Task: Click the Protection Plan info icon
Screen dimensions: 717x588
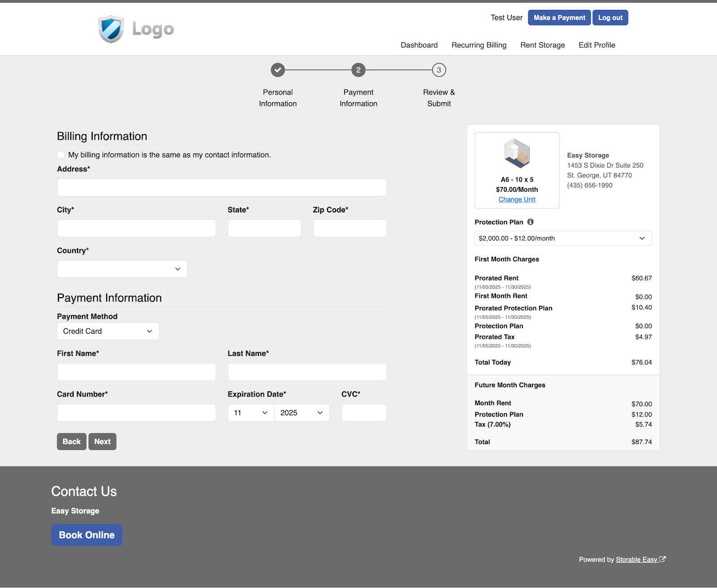Action: point(530,222)
